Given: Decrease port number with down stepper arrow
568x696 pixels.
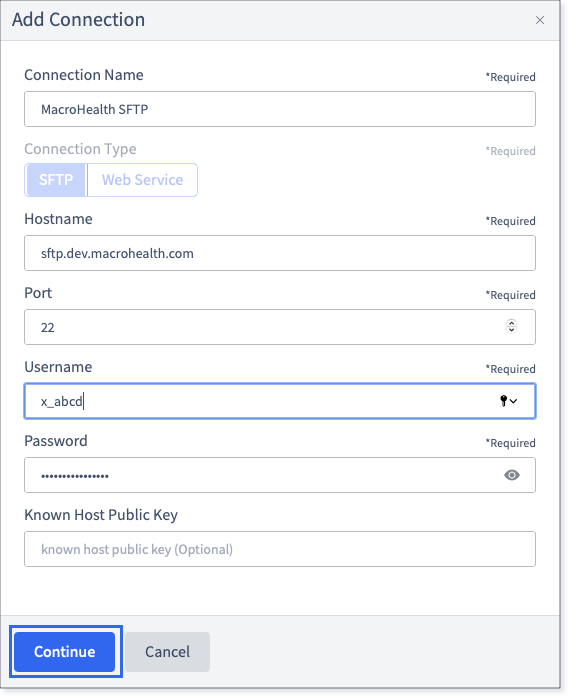Looking at the screenshot, I should 511,330.
